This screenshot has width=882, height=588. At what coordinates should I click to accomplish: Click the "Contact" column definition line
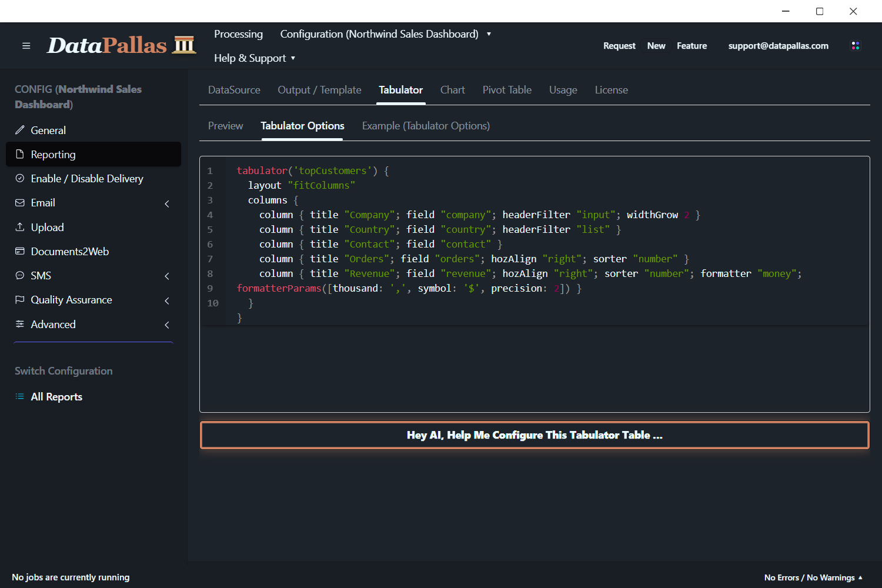click(x=381, y=244)
